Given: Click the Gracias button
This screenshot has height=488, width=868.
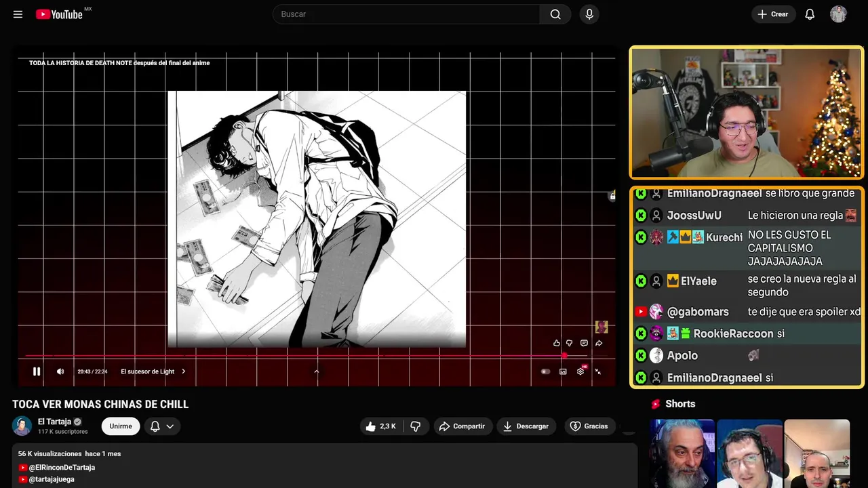Looking at the screenshot, I should click(589, 426).
